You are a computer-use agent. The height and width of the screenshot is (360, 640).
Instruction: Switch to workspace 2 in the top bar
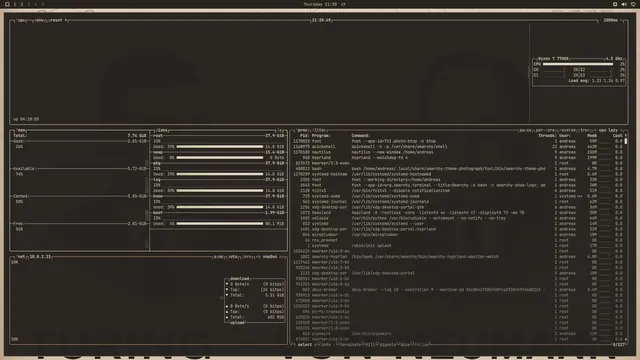point(22,4)
